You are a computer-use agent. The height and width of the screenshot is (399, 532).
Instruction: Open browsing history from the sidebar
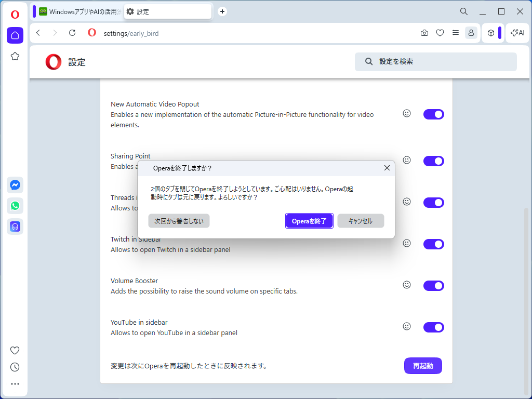15,367
